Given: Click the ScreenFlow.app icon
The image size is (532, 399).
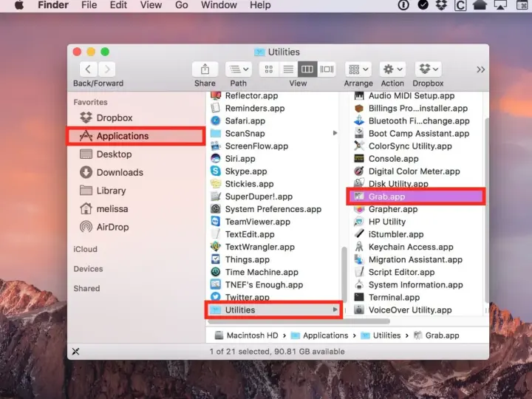Looking at the screenshot, I should 216,146.
